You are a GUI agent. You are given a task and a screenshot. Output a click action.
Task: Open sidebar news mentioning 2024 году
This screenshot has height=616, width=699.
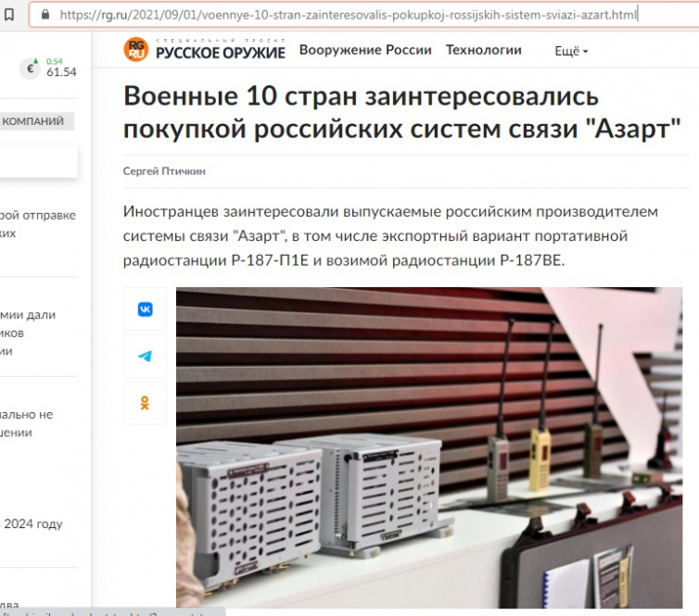[x=32, y=523]
